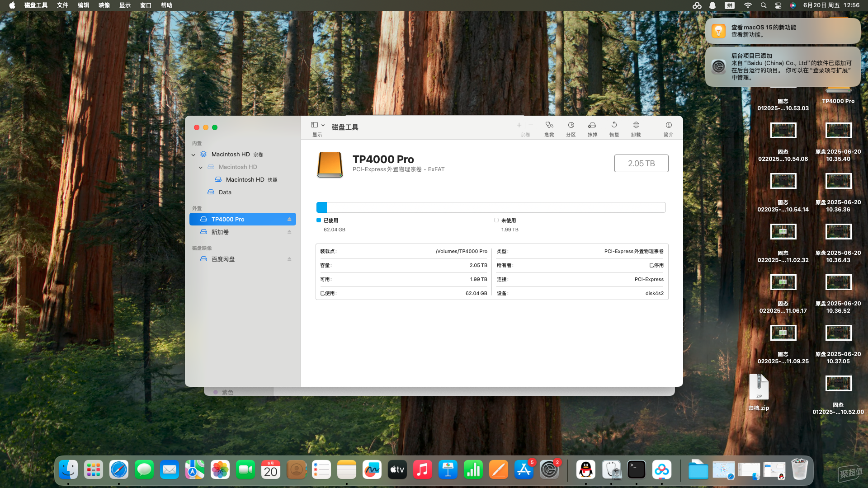Open the sidebar view (显示) dropdown
Viewport: 868px width, 488px height.
pyautogui.click(x=317, y=125)
